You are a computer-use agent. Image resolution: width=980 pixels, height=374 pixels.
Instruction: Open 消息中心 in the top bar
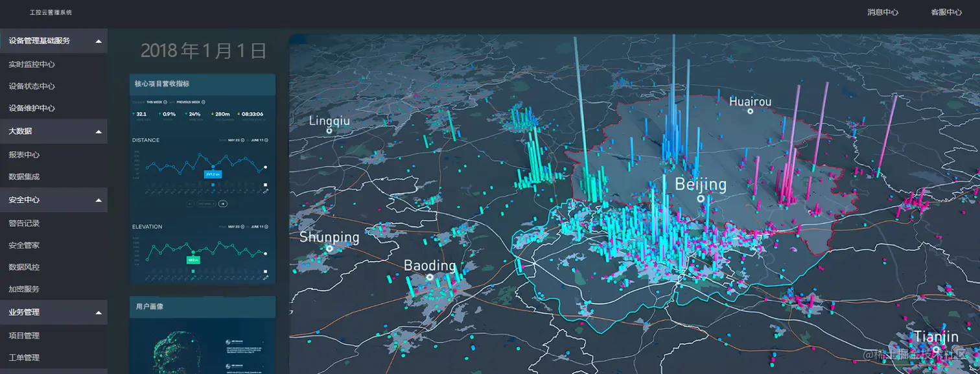pos(883,12)
